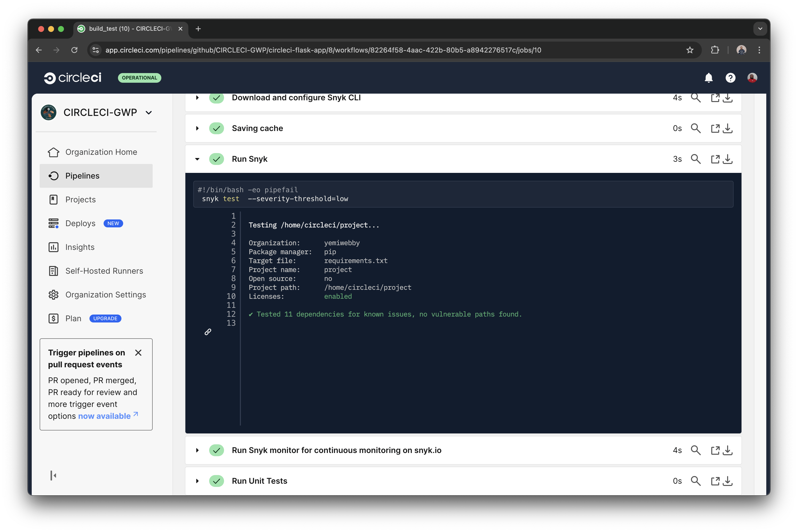Viewport: 798px width, 532px height.
Task: Collapse the sidebar with the bottom-left icon
Action: [x=53, y=475]
